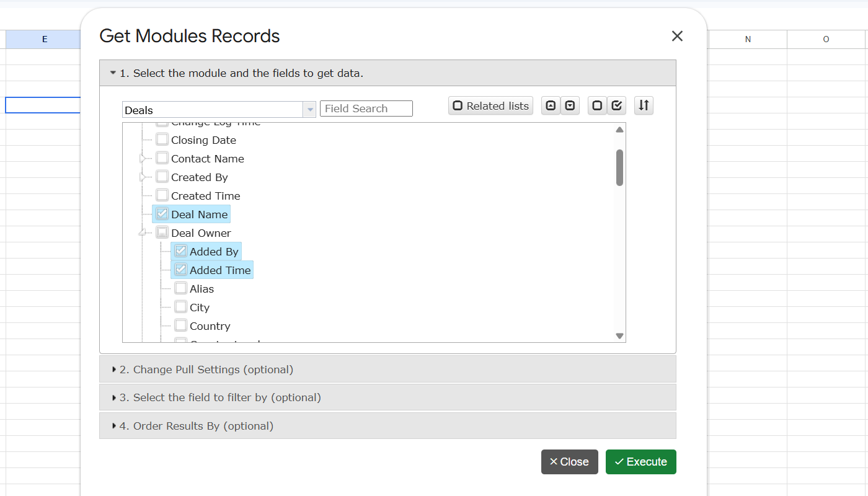Click the gray Close button

pos(570,462)
